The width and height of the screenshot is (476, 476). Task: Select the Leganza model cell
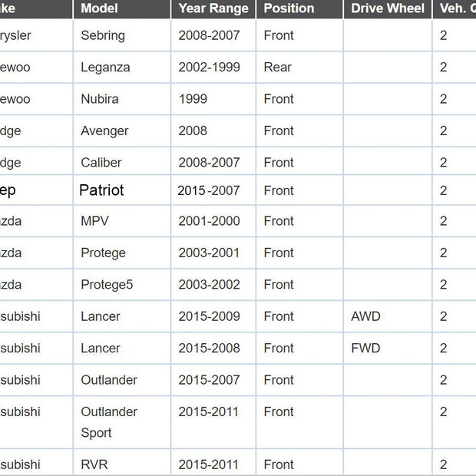tap(122, 68)
